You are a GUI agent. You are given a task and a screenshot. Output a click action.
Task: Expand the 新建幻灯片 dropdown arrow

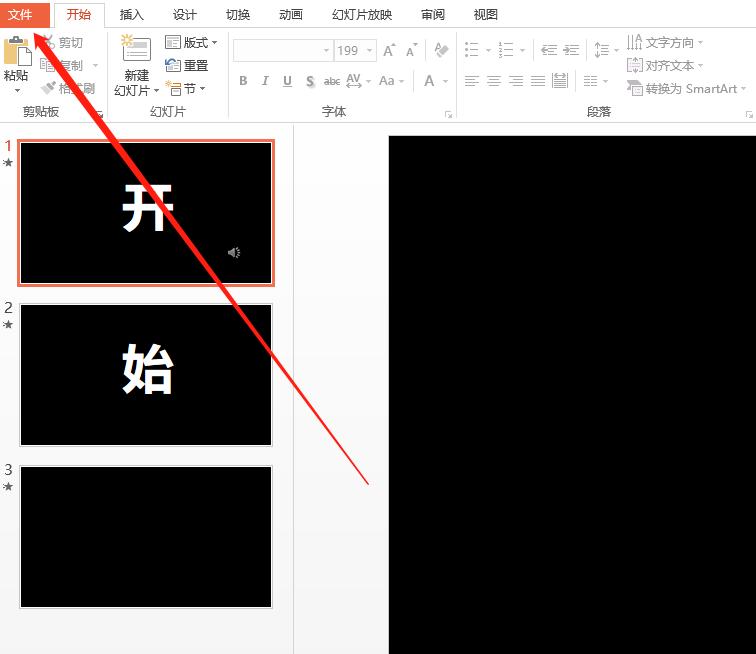[156, 90]
